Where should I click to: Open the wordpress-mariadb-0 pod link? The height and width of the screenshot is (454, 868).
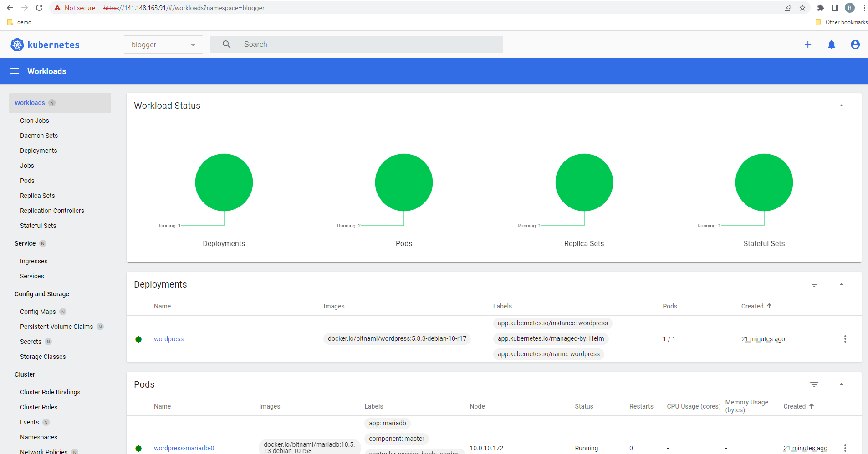184,448
